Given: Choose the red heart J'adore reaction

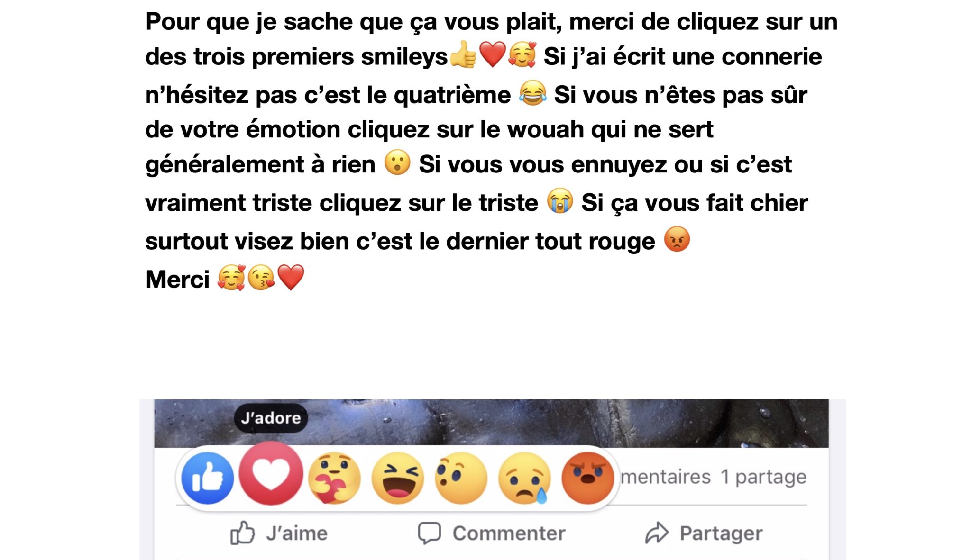Looking at the screenshot, I should [271, 473].
